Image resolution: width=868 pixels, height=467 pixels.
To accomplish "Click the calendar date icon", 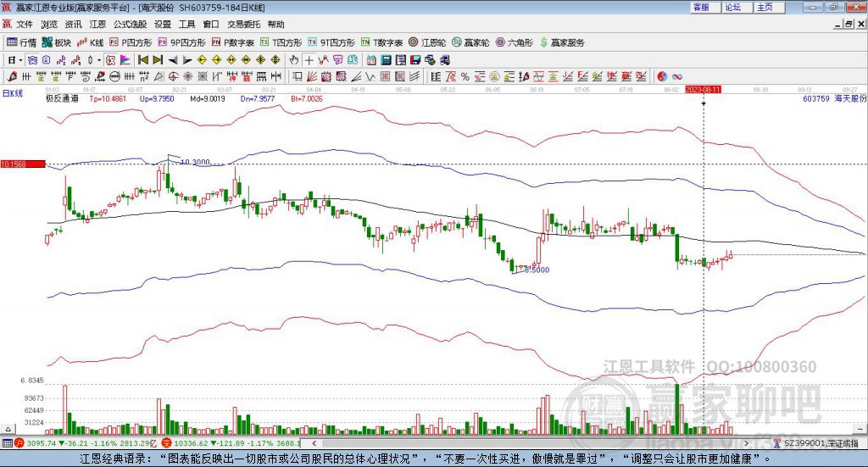I will pyautogui.click(x=370, y=60).
